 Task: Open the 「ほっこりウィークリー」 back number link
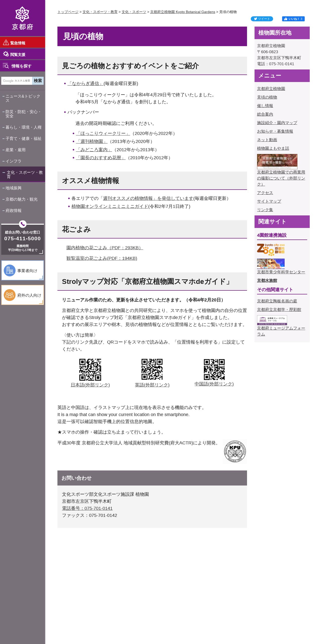(103, 133)
